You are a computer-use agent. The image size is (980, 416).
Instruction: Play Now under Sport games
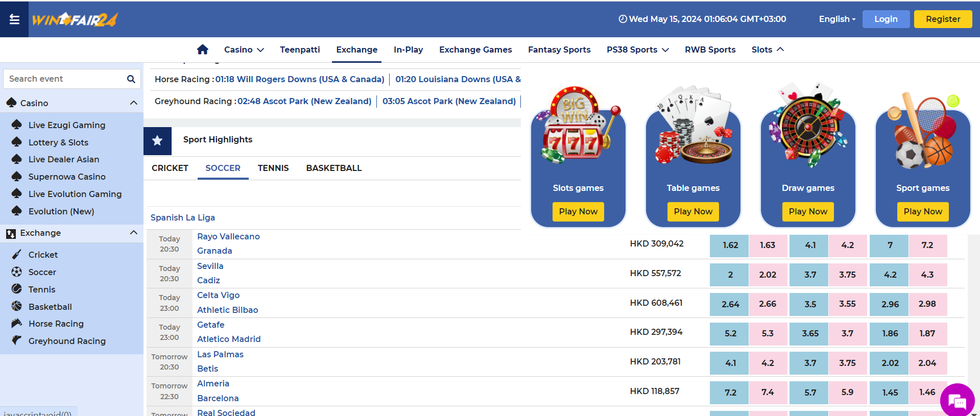[923, 211]
